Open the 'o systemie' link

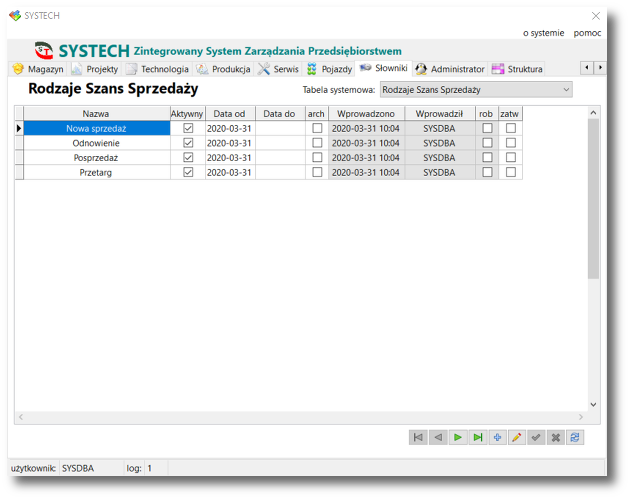coord(543,33)
